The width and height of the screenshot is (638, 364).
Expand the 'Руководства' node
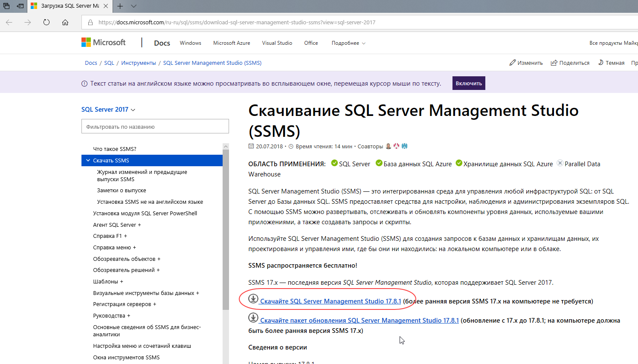[111, 315]
